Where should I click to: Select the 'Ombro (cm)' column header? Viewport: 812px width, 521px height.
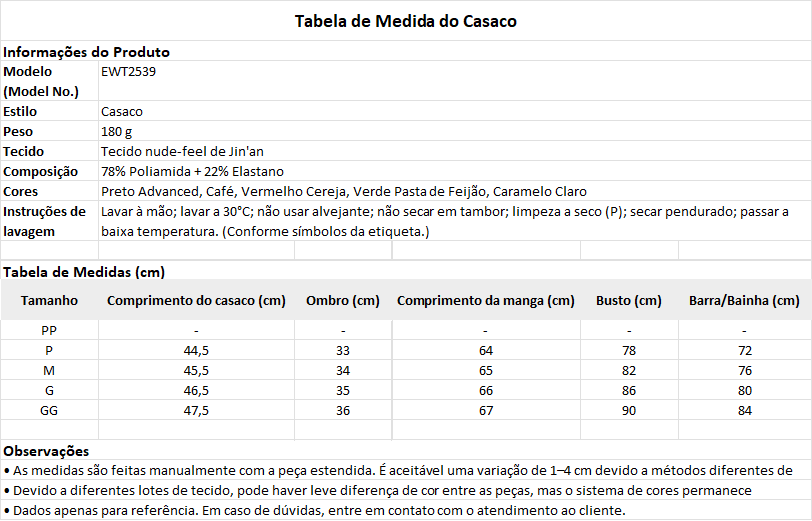point(343,301)
